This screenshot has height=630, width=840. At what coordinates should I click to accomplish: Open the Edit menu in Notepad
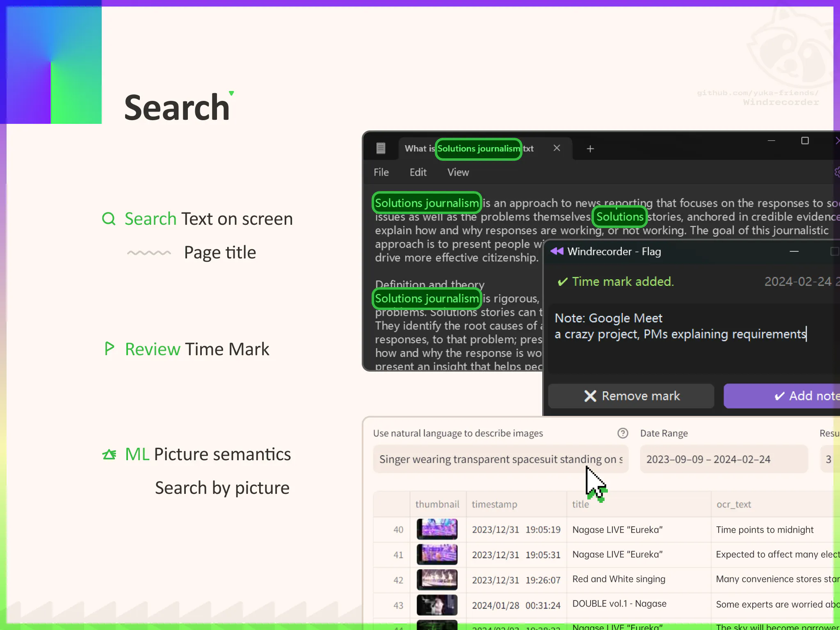pos(418,172)
